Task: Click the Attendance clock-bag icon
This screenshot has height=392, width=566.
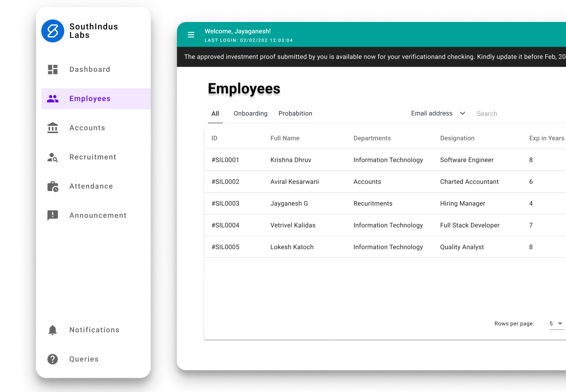Action: [53, 186]
